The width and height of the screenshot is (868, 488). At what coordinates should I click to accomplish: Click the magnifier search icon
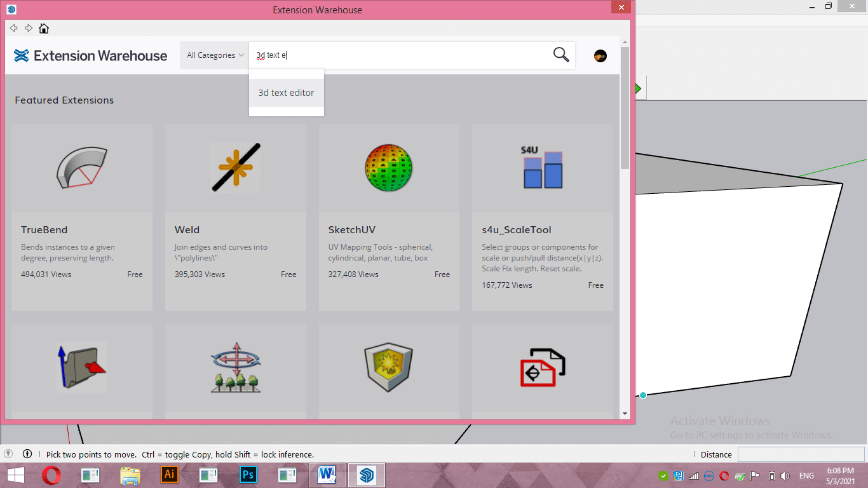(x=561, y=55)
